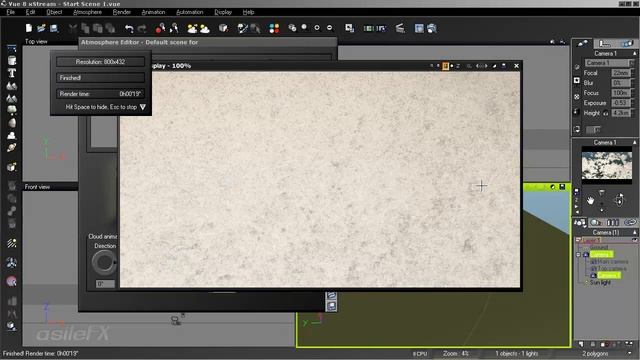Click the Blur value field
Screen dimensions: 640x360
[621, 83]
